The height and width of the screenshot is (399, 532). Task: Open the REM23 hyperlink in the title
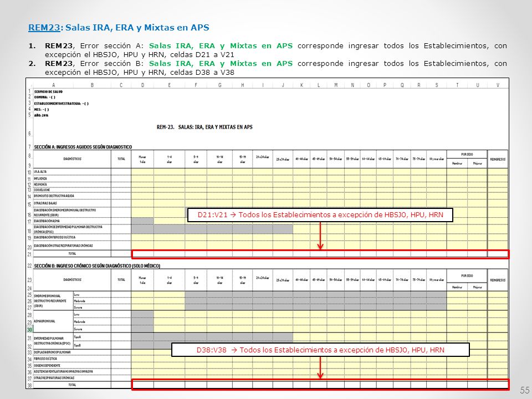[44, 28]
